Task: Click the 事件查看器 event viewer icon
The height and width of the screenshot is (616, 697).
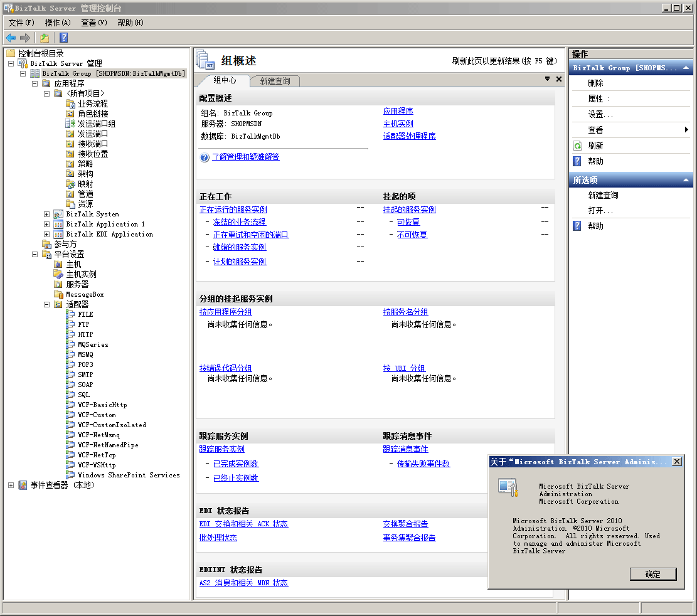Action: pyautogui.click(x=23, y=485)
